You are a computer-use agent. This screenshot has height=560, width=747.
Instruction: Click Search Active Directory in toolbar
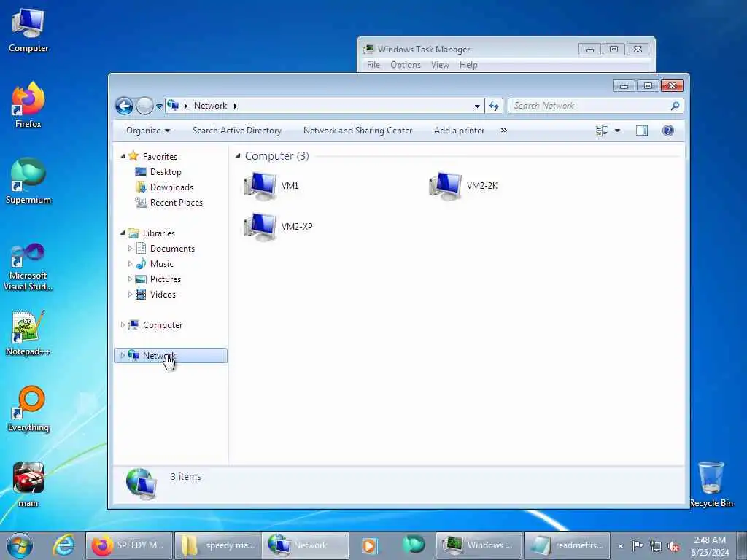pos(237,131)
